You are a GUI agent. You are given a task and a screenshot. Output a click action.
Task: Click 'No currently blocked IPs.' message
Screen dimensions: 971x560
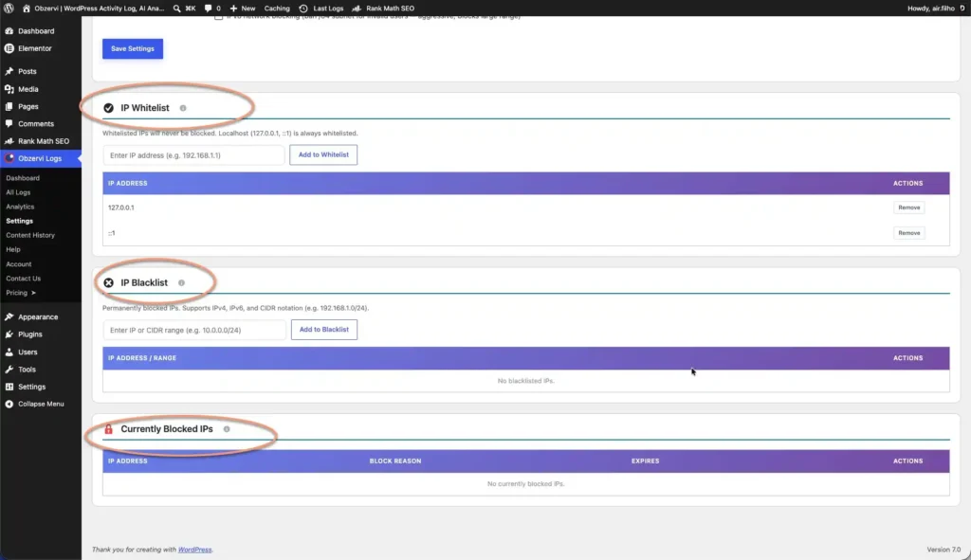point(525,484)
